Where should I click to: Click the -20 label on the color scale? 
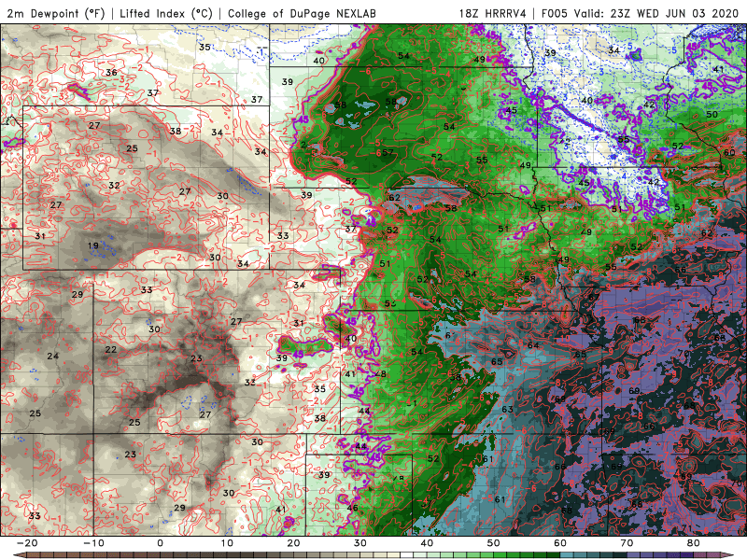(27, 543)
